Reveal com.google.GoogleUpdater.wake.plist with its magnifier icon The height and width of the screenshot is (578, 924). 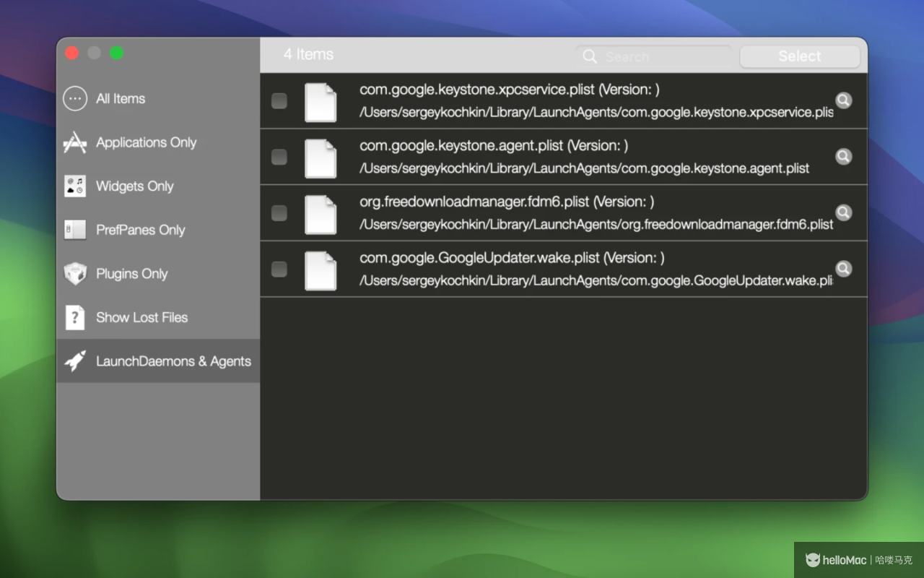[843, 269]
